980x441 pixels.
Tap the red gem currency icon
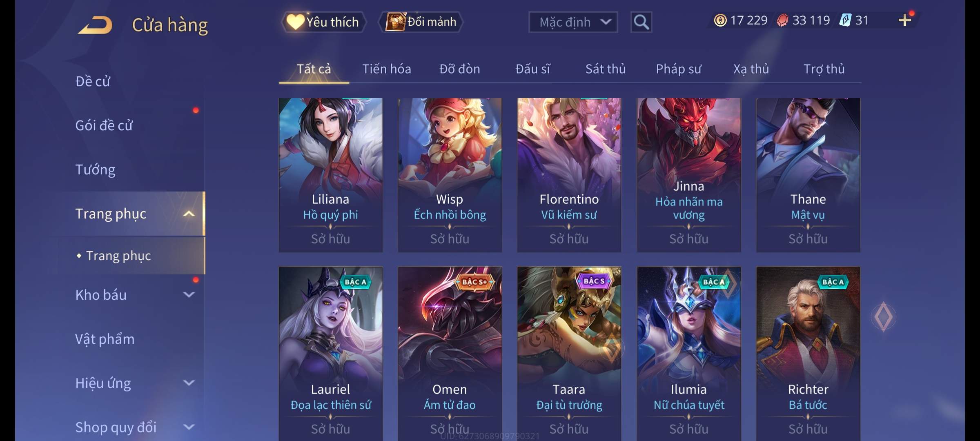(782, 20)
